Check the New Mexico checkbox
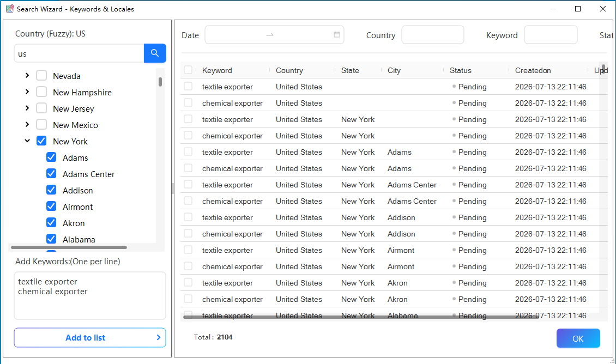Viewport: 616px width, 364px height. [x=41, y=124]
